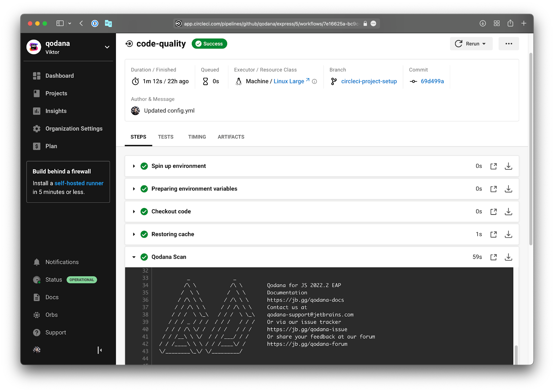
Task: Click the page vertical scrollbar
Action: [x=531, y=149]
